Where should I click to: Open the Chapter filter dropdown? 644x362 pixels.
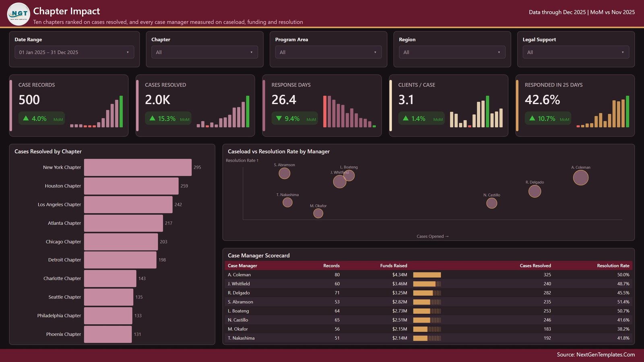click(204, 52)
